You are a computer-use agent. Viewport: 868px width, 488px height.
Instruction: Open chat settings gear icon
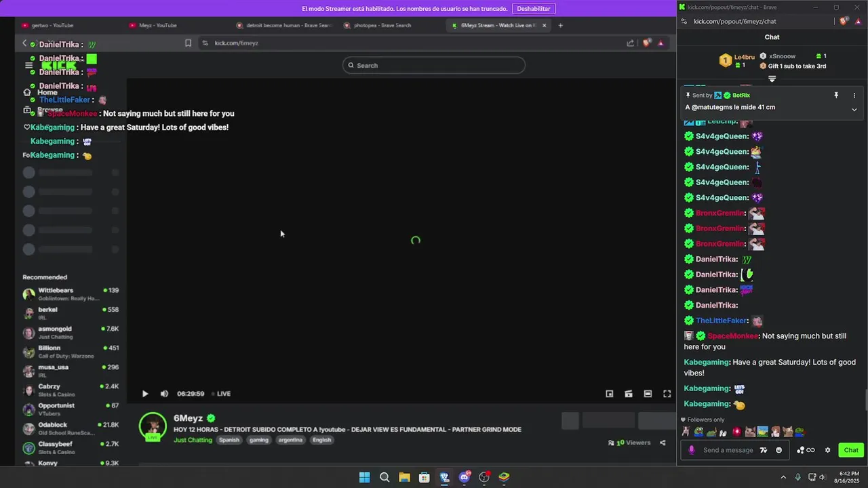[x=827, y=450]
